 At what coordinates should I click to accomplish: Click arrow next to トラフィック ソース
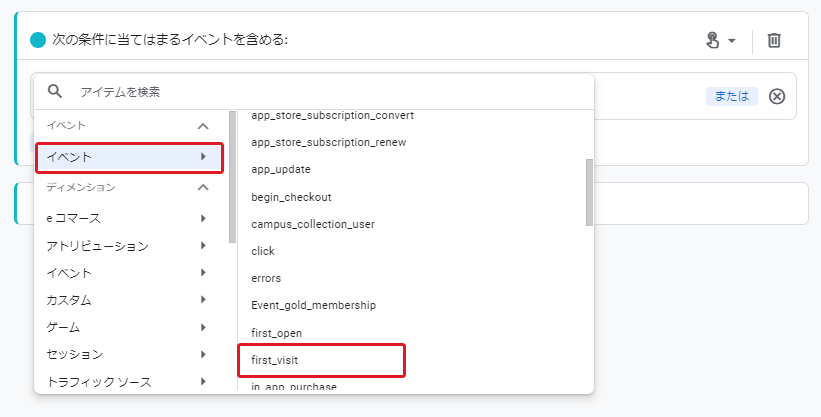[203, 382]
